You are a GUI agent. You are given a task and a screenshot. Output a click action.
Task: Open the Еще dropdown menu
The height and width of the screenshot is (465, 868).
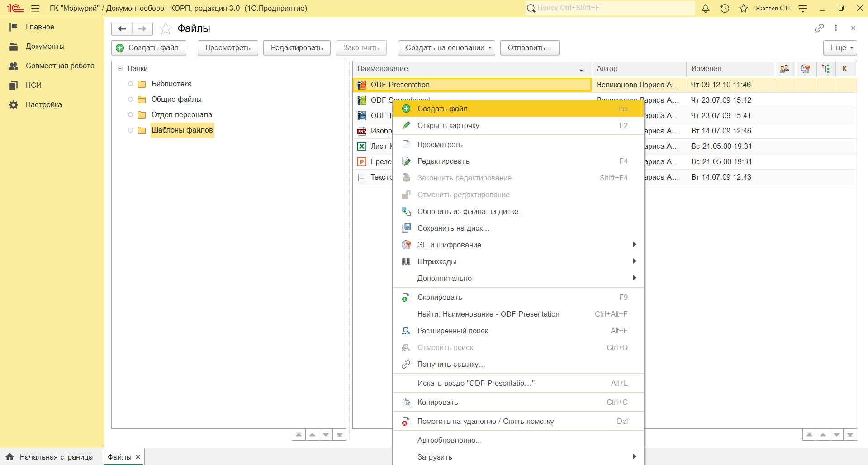(x=840, y=48)
